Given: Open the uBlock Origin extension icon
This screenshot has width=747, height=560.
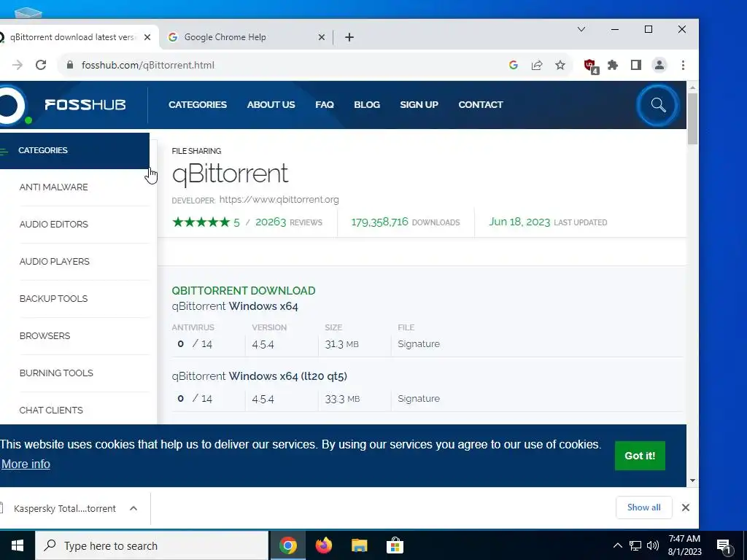Looking at the screenshot, I should [x=591, y=66].
